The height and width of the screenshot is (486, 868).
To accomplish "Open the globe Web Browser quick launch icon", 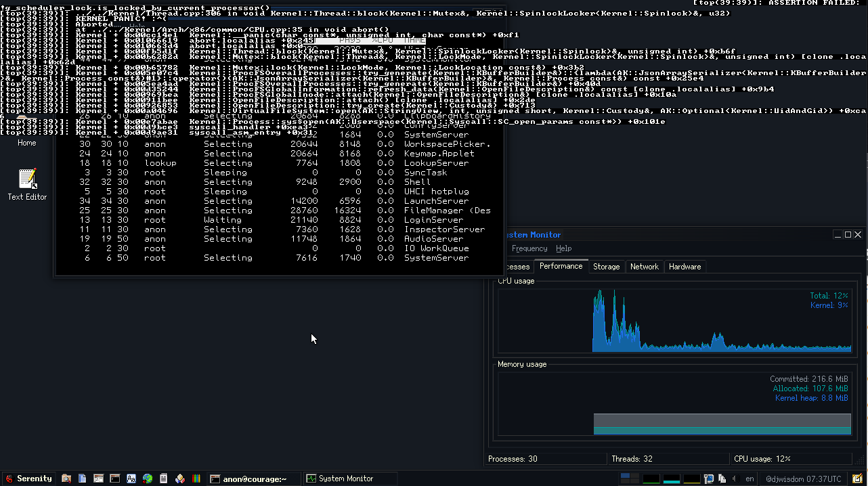I will (147, 479).
